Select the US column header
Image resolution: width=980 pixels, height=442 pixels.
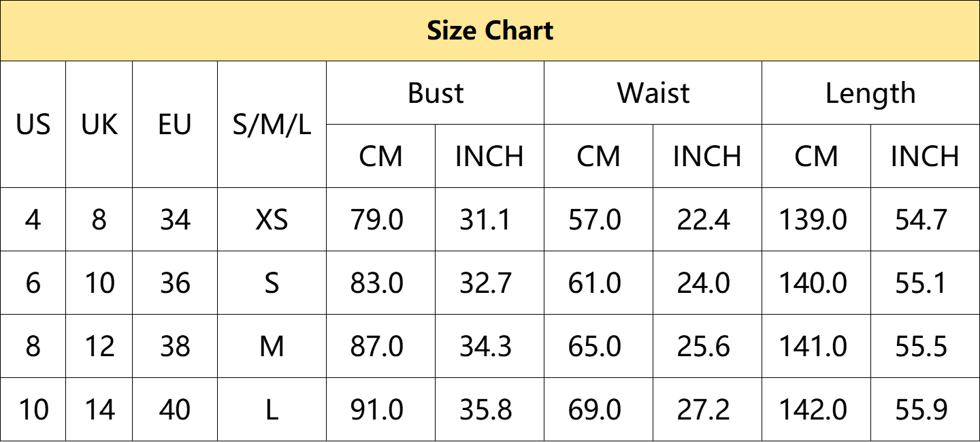(33, 125)
